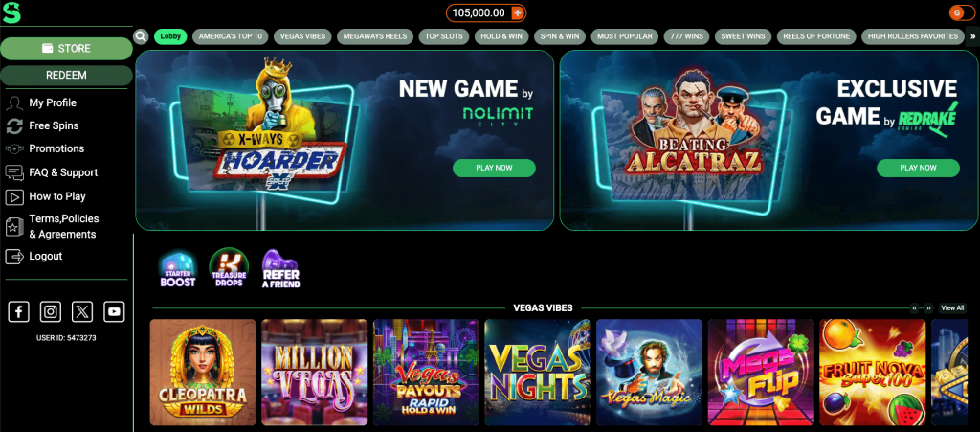Click the search magnifier icon
Image resolution: width=980 pixels, height=432 pixels.
point(142,36)
